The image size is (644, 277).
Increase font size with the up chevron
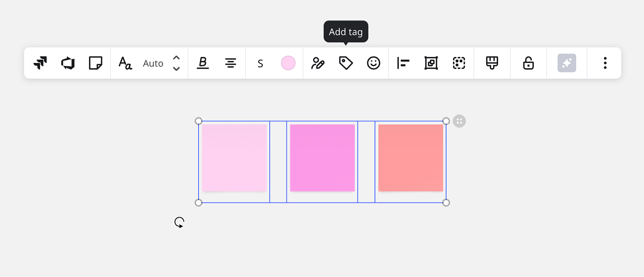pyautogui.click(x=176, y=58)
